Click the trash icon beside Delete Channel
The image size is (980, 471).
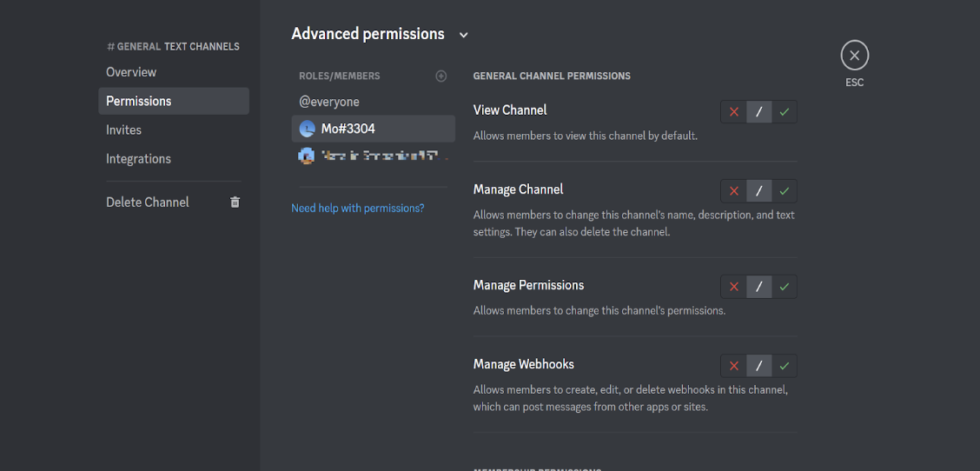pyautogui.click(x=235, y=202)
